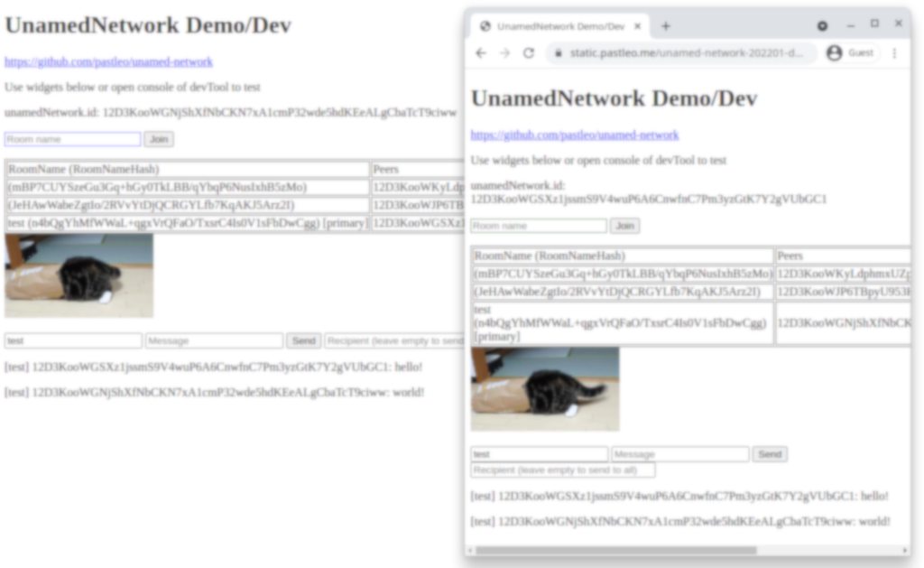Close the Chrome window
This screenshot has width=924, height=568.
[x=898, y=23]
